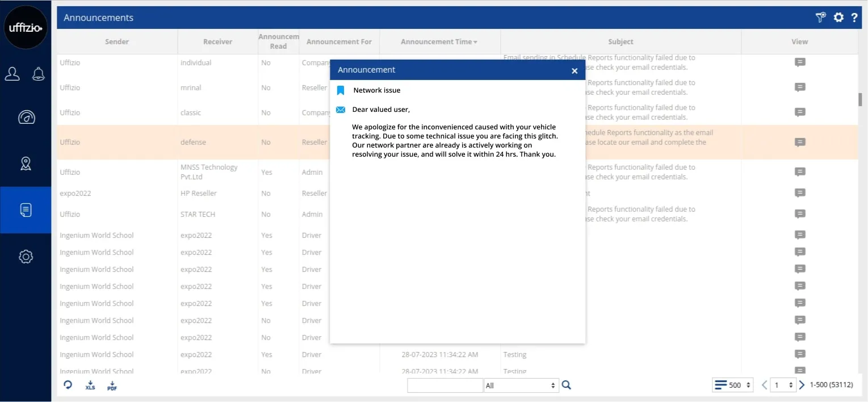
Task: Export announcements as XLS
Action: (x=90, y=386)
